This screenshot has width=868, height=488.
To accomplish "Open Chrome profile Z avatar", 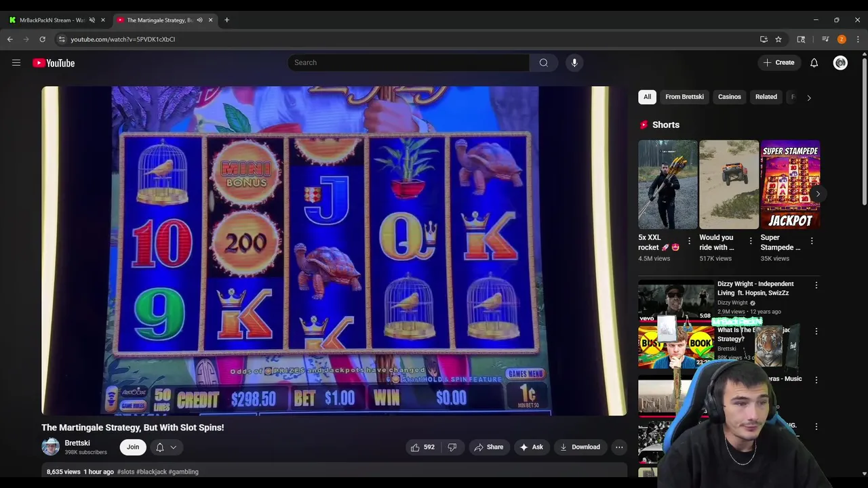I will (842, 39).
